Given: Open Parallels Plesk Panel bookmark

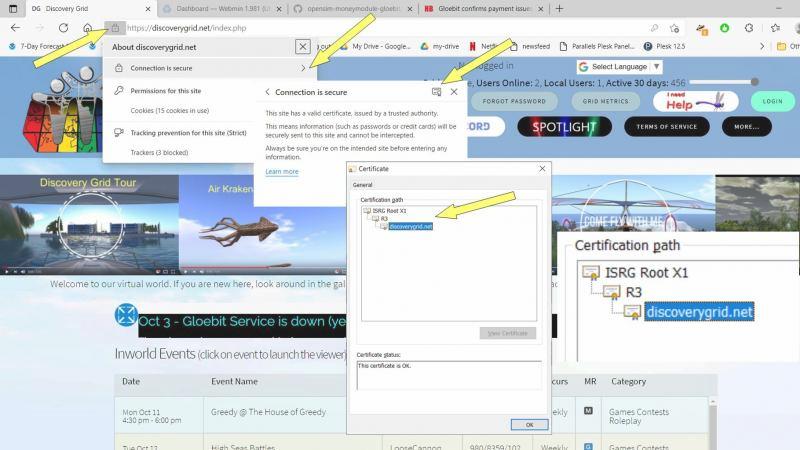Looking at the screenshot, I should (x=597, y=46).
